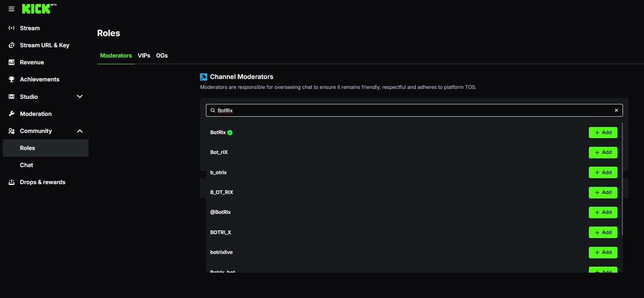644x298 pixels.
Task: Switch to the VIPs tab
Action: pos(144,56)
